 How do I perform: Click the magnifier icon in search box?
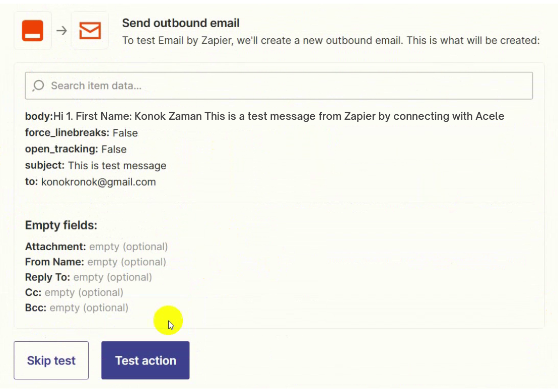pyautogui.click(x=38, y=86)
